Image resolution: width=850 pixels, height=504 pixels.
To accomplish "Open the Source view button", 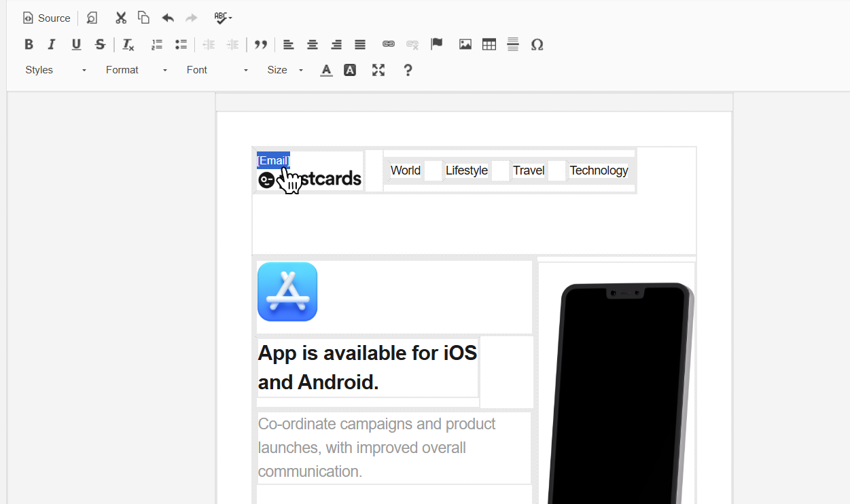I will [x=46, y=18].
